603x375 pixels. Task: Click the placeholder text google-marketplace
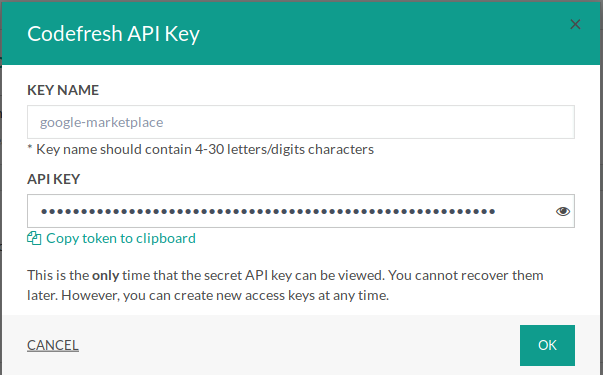tap(102, 122)
